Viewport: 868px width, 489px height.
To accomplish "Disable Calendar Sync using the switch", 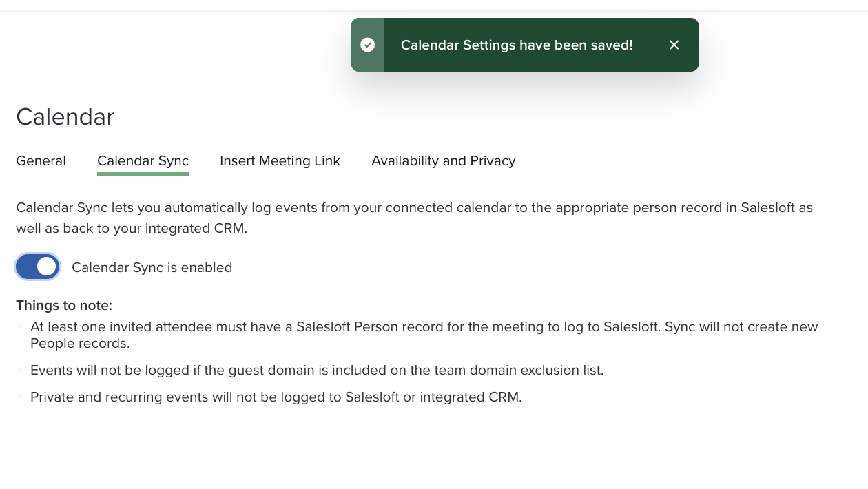I will (37, 267).
